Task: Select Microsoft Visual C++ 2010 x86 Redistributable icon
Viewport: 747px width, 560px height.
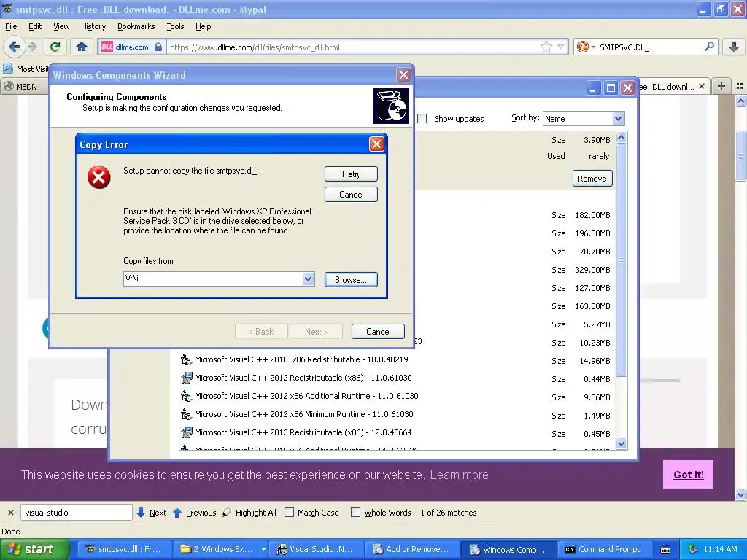Action: point(186,359)
